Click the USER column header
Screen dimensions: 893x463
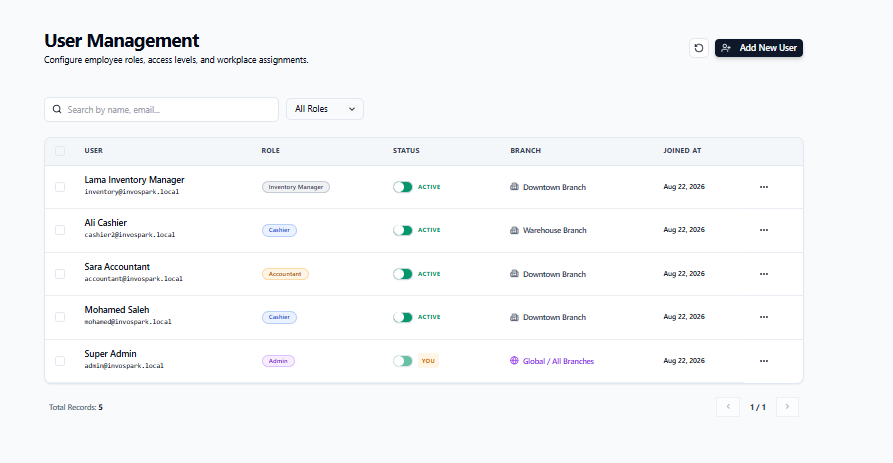(93, 151)
